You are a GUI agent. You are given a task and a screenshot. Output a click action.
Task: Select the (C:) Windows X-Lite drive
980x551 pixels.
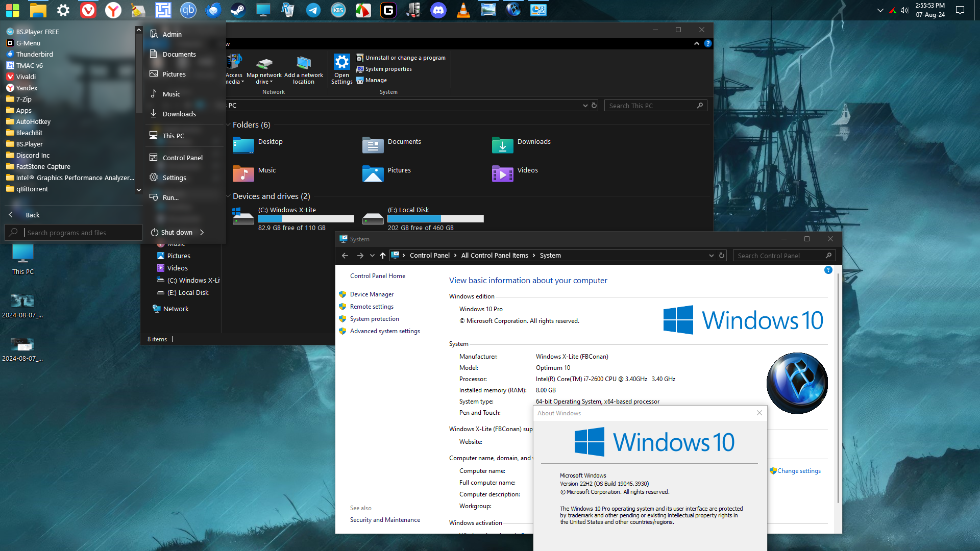click(293, 218)
